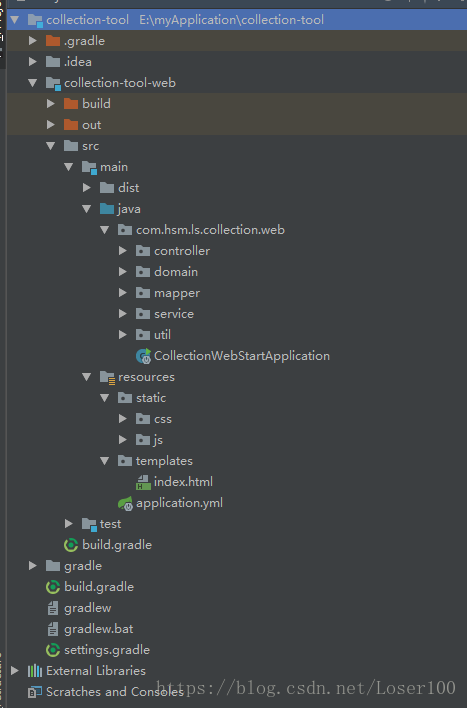Click the application.yml Spring config icon
This screenshot has height=708, width=467.
tap(125, 503)
